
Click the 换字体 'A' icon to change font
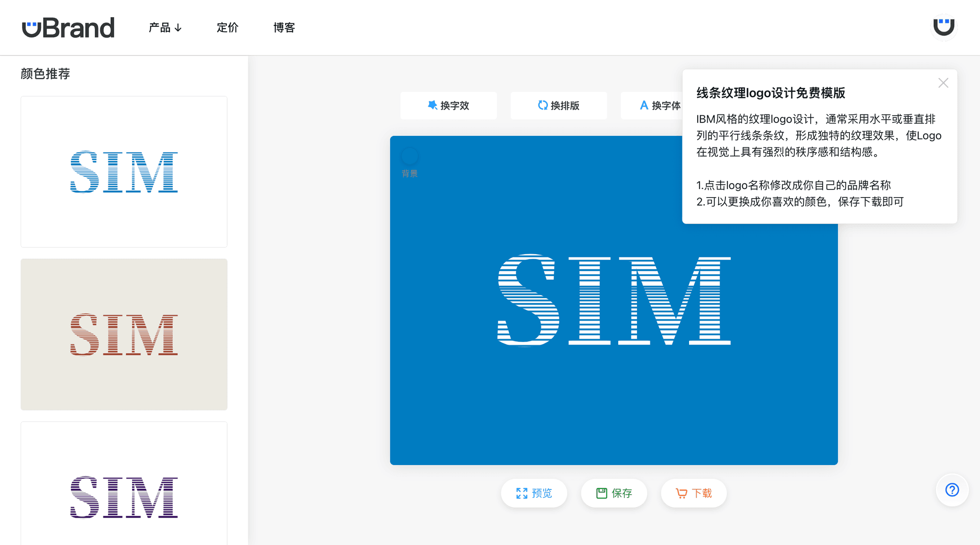point(644,105)
